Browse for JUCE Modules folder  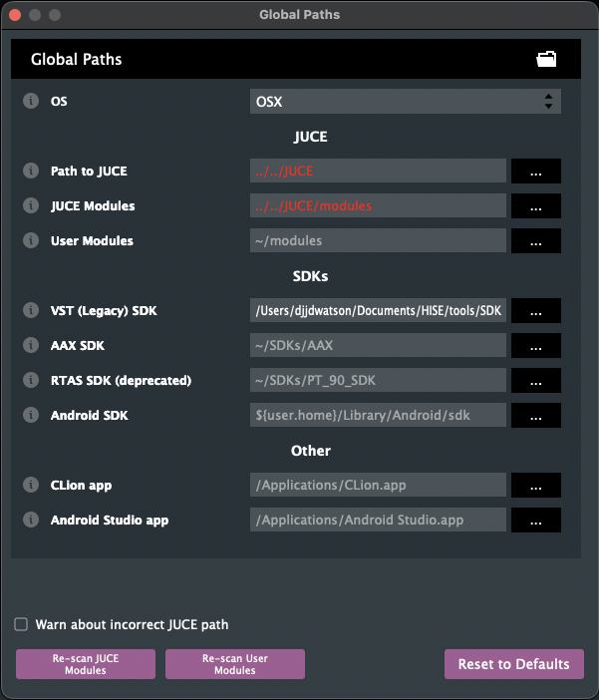tap(536, 206)
